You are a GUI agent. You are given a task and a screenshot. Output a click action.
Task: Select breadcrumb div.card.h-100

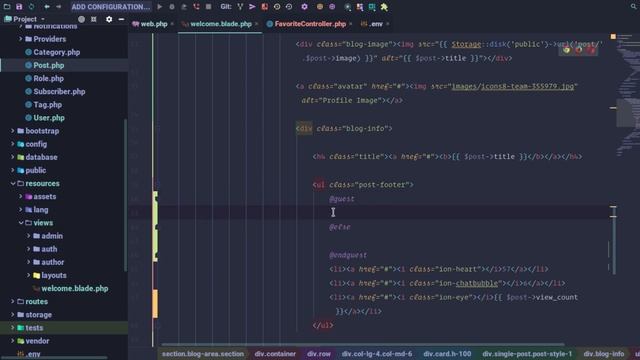point(447,354)
